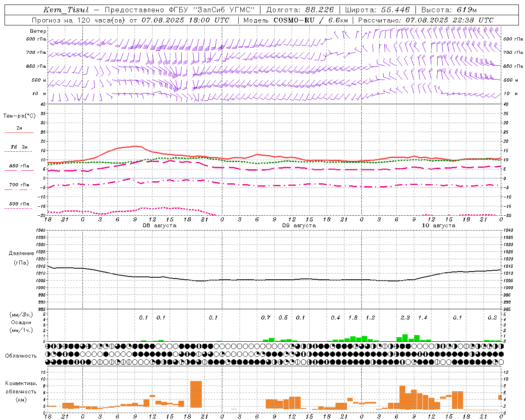This screenshot has width=525, height=420.
Task: Click the 'Давление' pressure panel label
Action: (21, 253)
